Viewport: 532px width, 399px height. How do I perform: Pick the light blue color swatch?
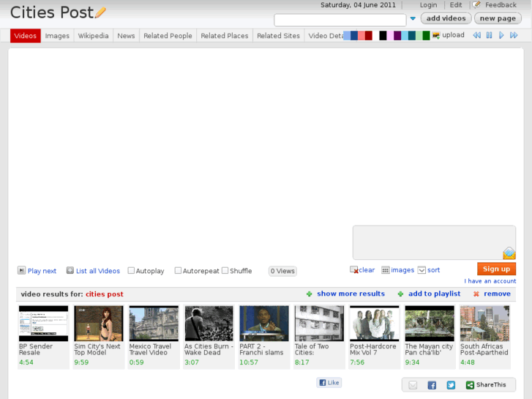tap(347, 35)
